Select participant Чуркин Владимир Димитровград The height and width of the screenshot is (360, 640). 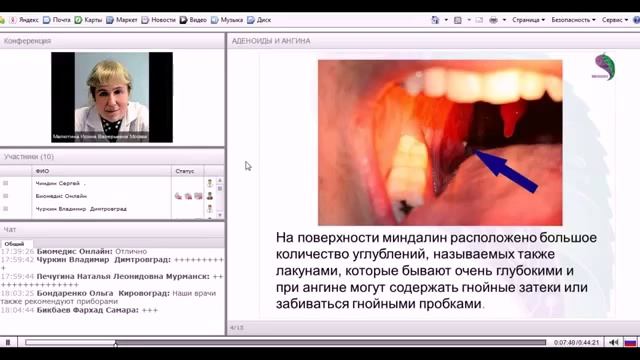(81, 209)
